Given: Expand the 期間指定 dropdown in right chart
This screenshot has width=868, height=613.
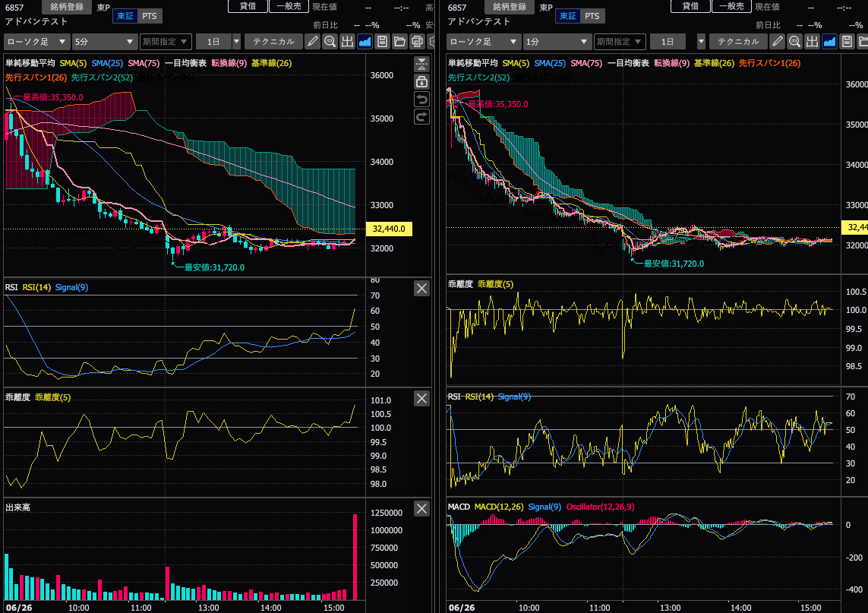Looking at the screenshot, I should coord(620,42).
